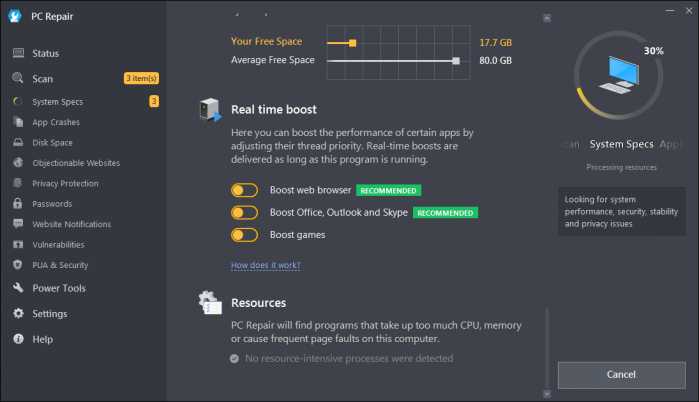Open the "How does it work?" link

coord(266,265)
